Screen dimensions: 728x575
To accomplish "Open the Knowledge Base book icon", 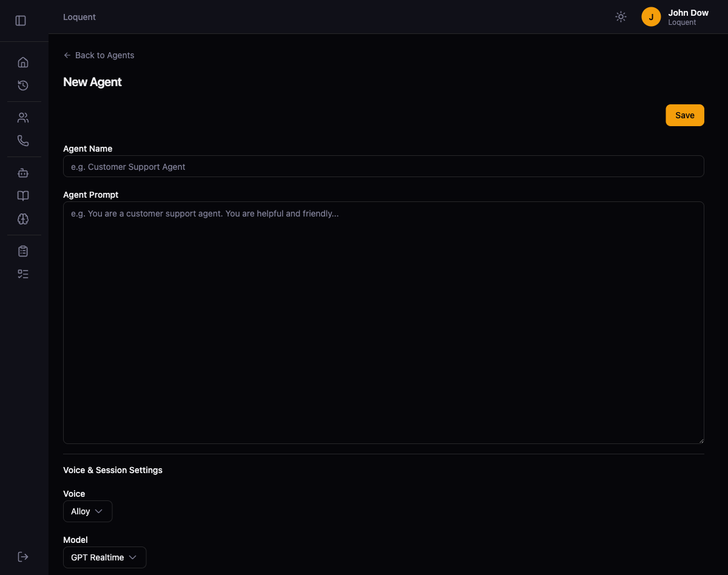I will coord(23,195).
